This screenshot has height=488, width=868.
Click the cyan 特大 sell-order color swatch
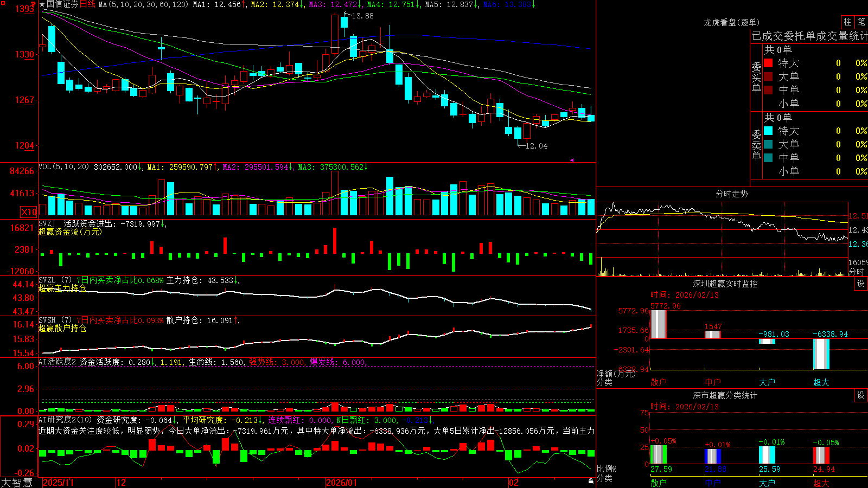point(768,131)
